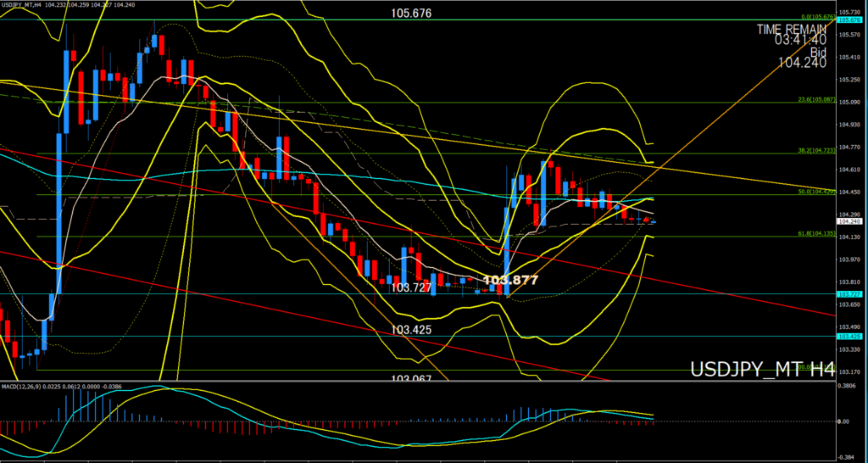This screenshot has height=463, width=868.
Task: Select the 0.0(105.676) Fibonacci label
Action: (x=820, y=17)
